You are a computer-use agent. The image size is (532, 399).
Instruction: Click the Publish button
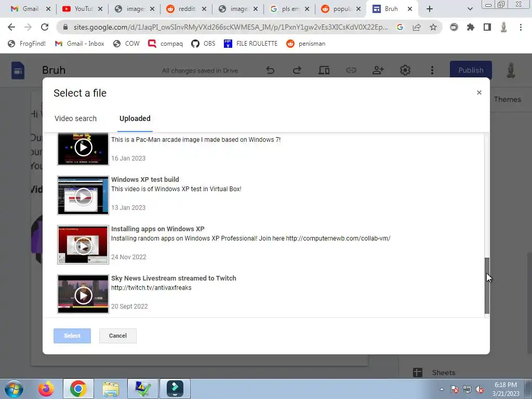tap(471, 70)
